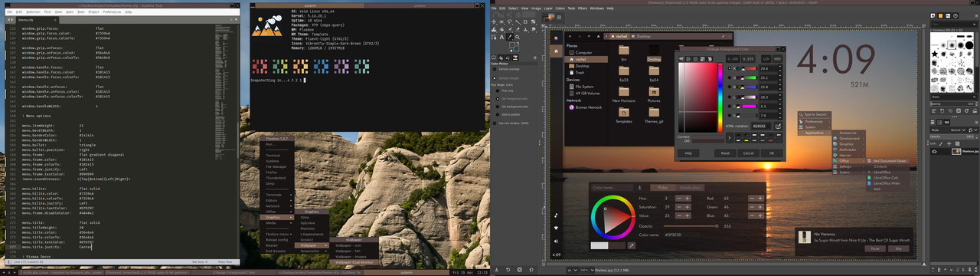The height and width of the screenshot is (276, 980).
Task: Select the Warp Transform tool in GIMP
Action: pos(494,29)
